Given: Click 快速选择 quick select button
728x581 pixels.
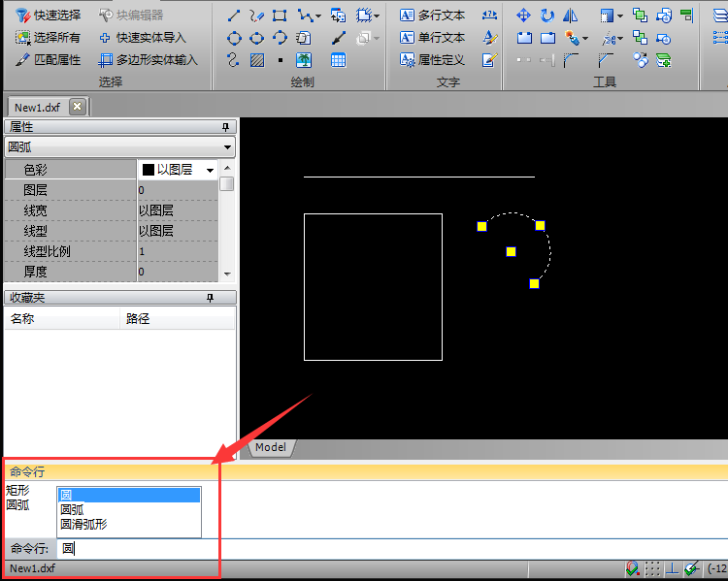Looking at the screenshot, I should (x=49, y=16).
